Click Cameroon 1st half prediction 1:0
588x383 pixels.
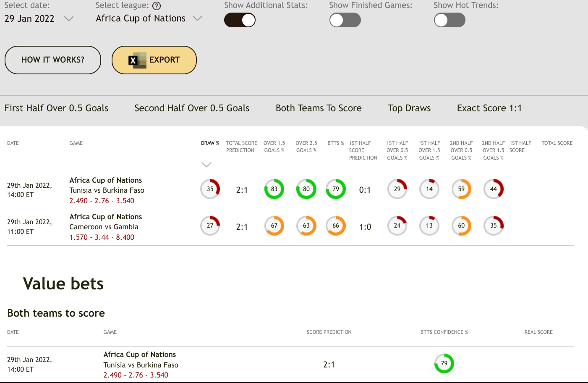[x=365, y=227]
